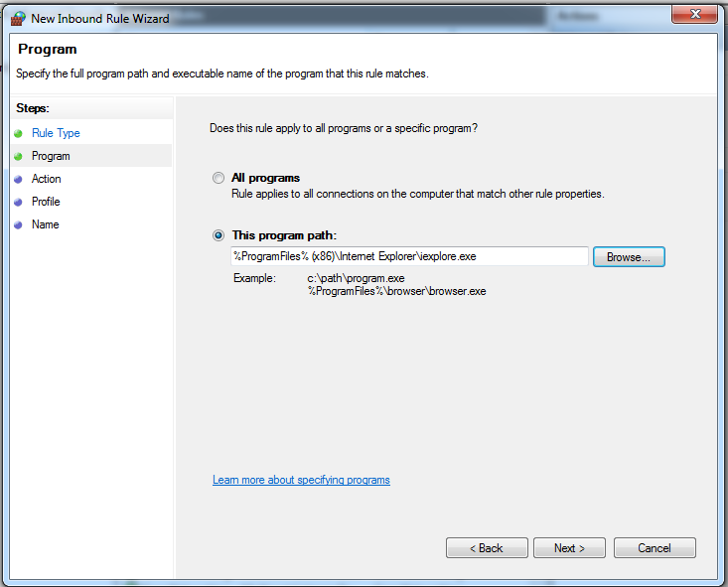Click the green bullet beside Rule Type
Screen dimensions: 728x587
[x=18, y=134]
